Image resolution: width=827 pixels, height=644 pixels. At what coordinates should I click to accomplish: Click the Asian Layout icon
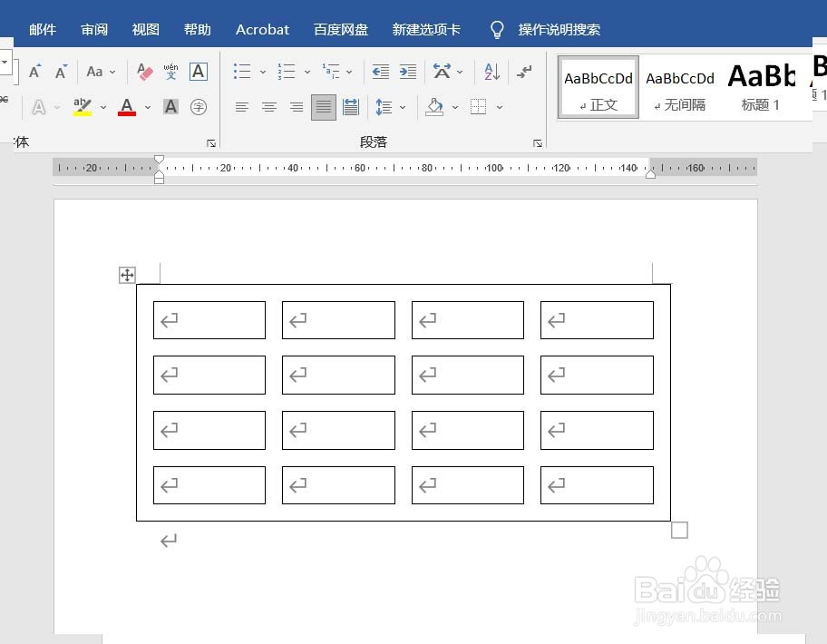coord(442,72)
